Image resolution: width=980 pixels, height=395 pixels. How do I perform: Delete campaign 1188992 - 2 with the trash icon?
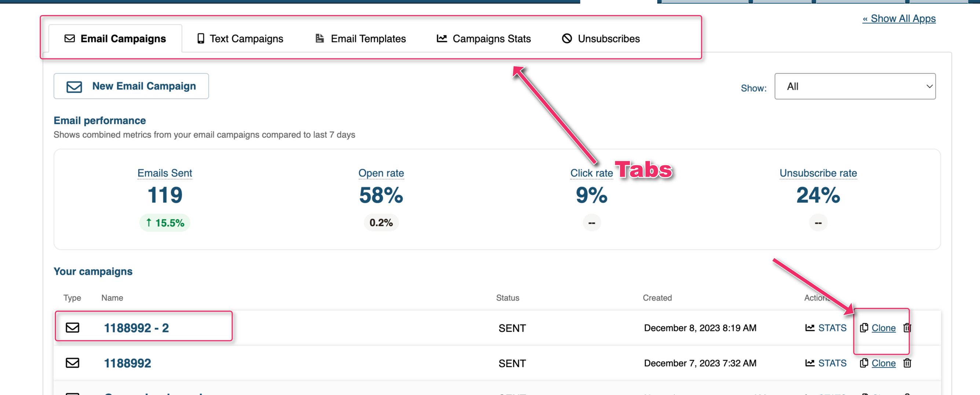(907, 327)
